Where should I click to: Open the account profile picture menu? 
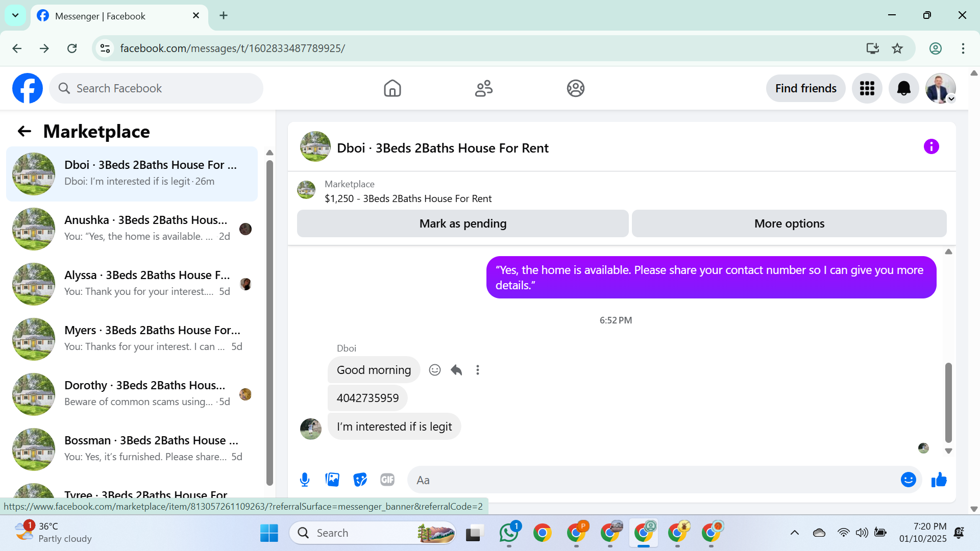pos(940,88)
